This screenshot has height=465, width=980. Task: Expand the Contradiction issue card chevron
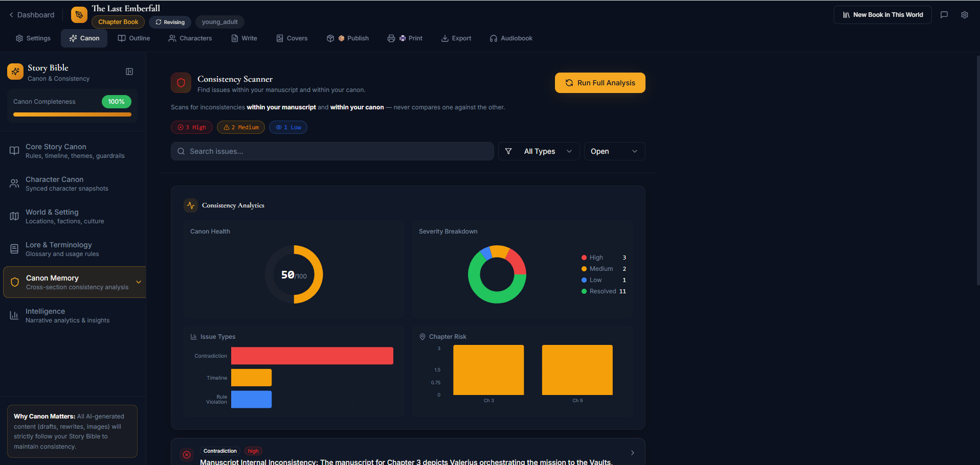pyautogui.click(x=633, y=453)
